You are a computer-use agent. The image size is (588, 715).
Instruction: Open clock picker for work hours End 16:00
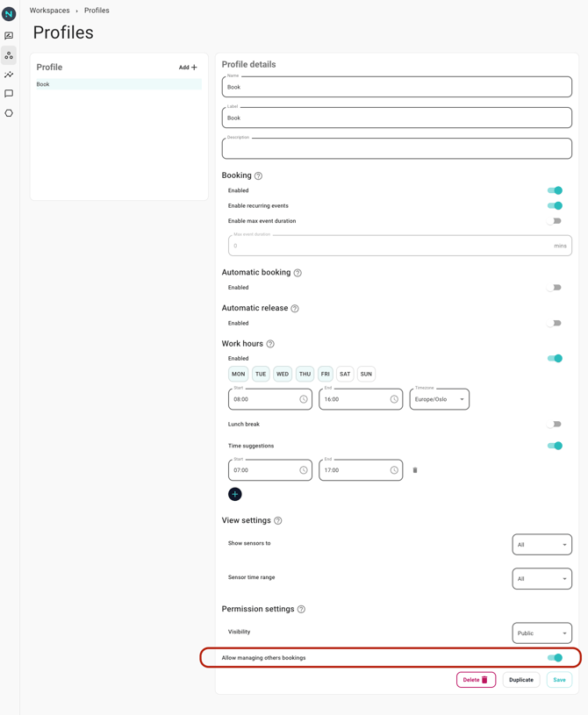[x=394, y=399]
